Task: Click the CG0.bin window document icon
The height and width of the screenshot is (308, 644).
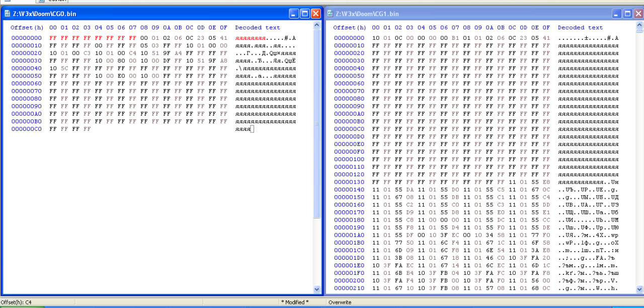Action: 7,14
